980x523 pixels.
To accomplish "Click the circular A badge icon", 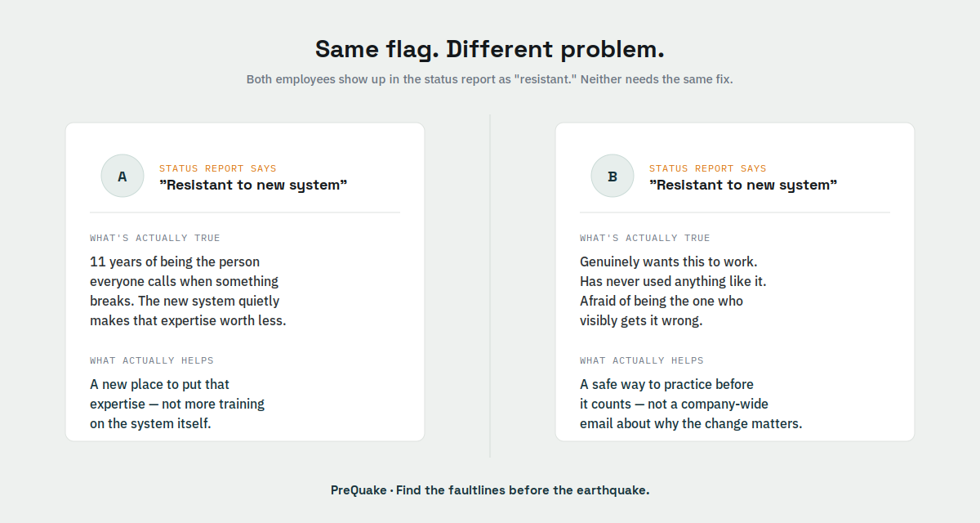I will [122, 176].
